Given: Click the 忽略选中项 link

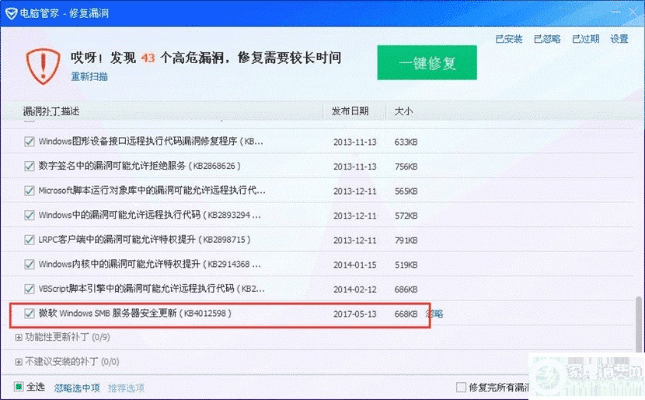Looking at the screenshot, I should [x=77, y=388].
